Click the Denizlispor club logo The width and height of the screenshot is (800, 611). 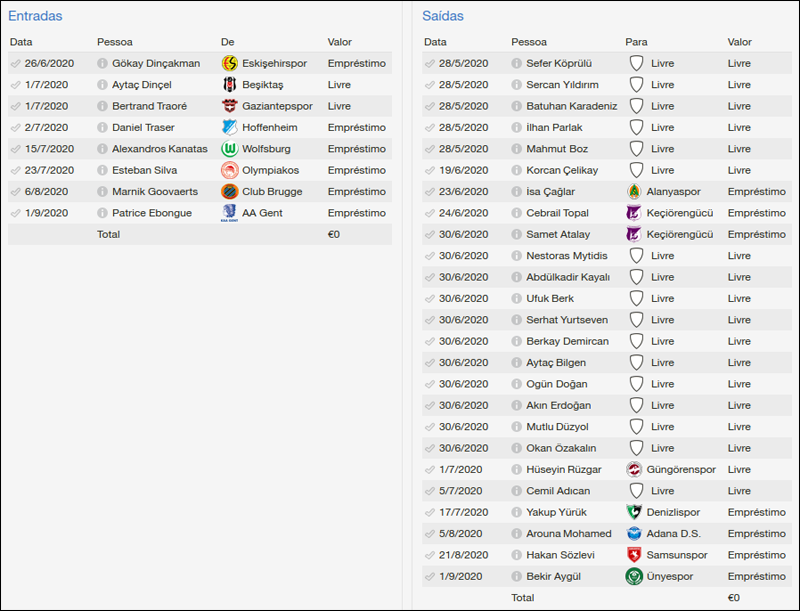click(x=634, y=512)
